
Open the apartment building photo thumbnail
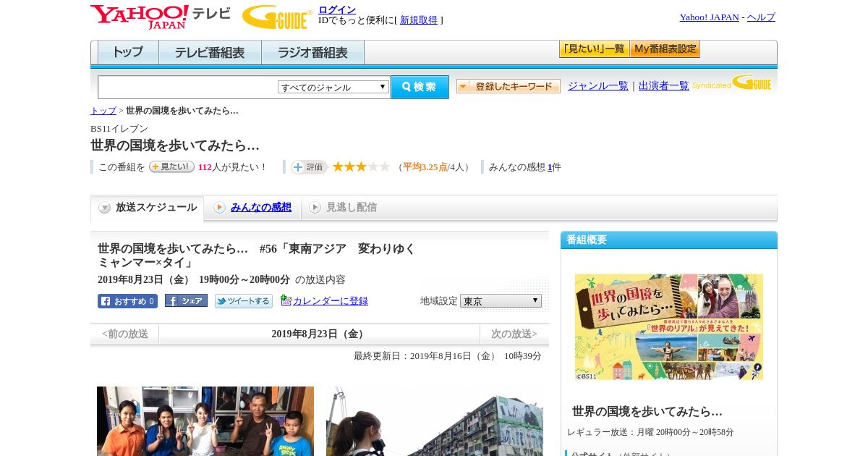point(435,421)
